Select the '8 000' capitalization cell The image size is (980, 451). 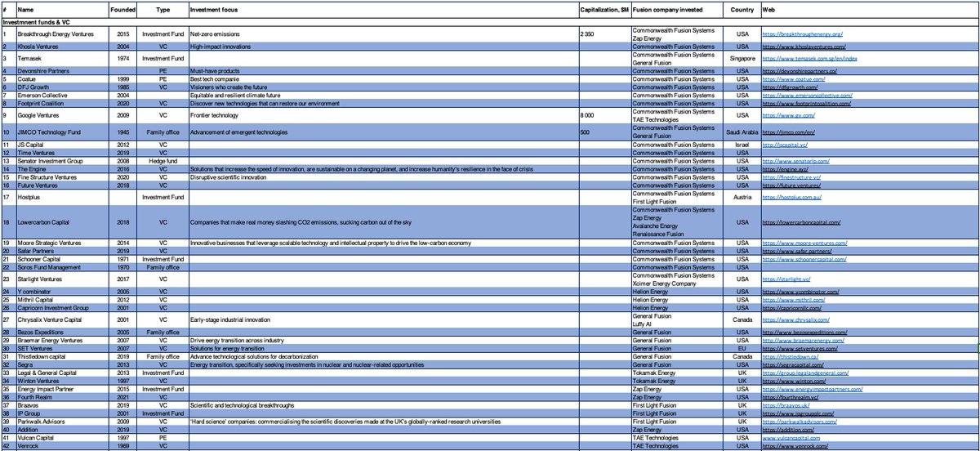point(604,116)
